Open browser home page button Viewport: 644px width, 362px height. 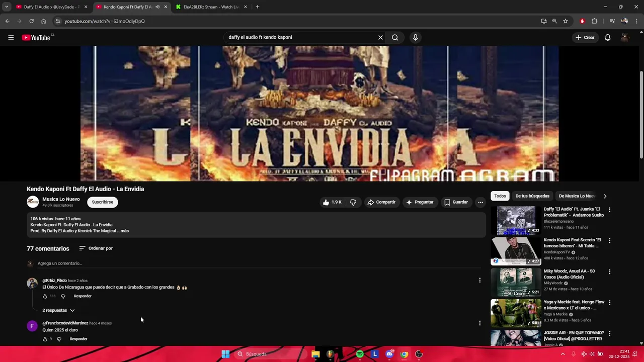pyautogui.click(x=43, y=21)
